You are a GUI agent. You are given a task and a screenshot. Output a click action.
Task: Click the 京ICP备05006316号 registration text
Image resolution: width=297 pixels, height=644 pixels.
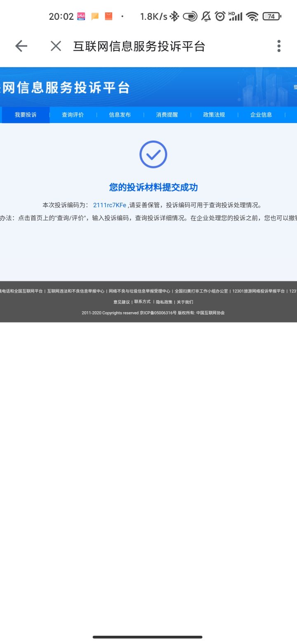[x=158, y=313]
